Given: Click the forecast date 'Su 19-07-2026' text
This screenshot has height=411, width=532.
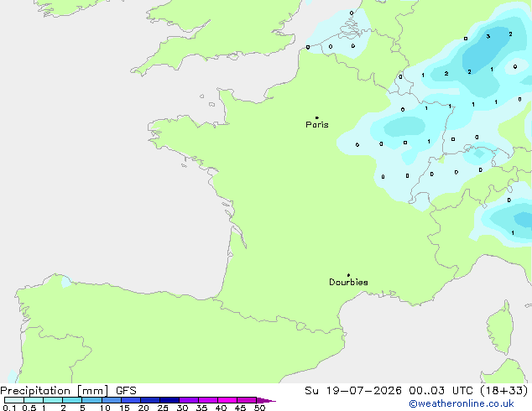Looking at the screenshot, I should 353,390.
